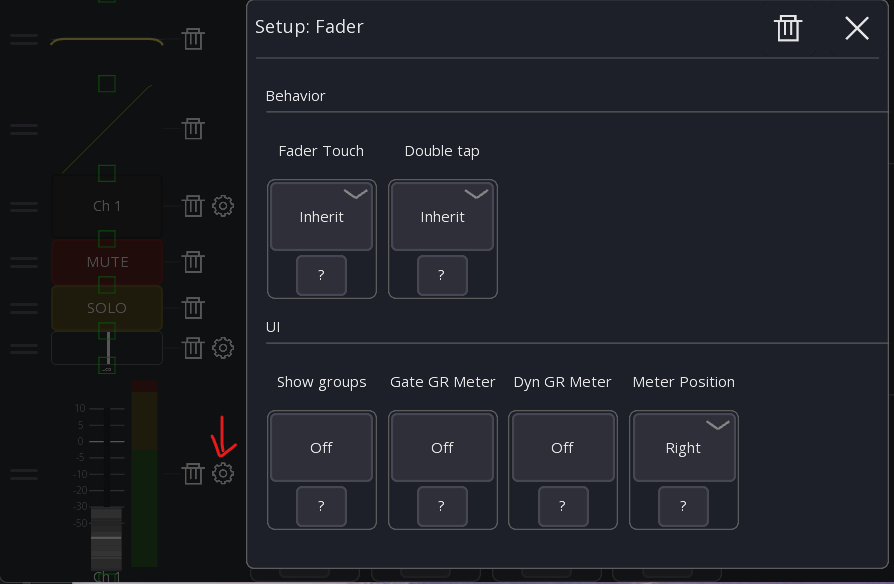Open Meter Position dropdown set to Right
The width and height of the screenshot is (894, 584).
[x=683, y=448]
